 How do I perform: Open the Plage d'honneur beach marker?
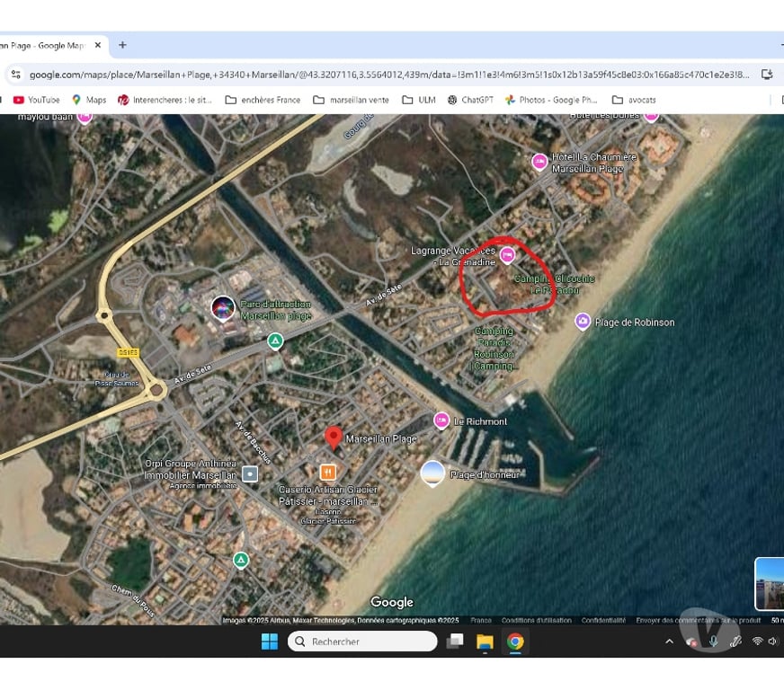[433, 473]
